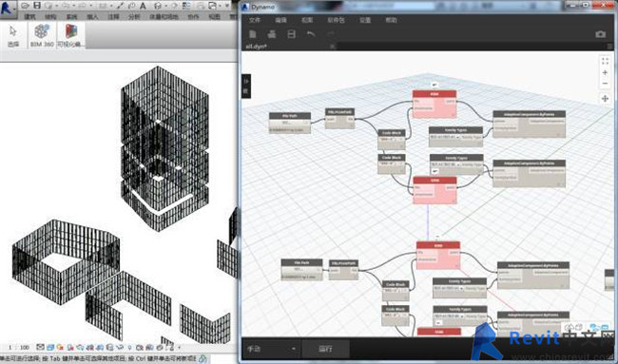Click the 1:100 view scale in Revit
The width and height of the screenshot is (618, 364).
19,348
